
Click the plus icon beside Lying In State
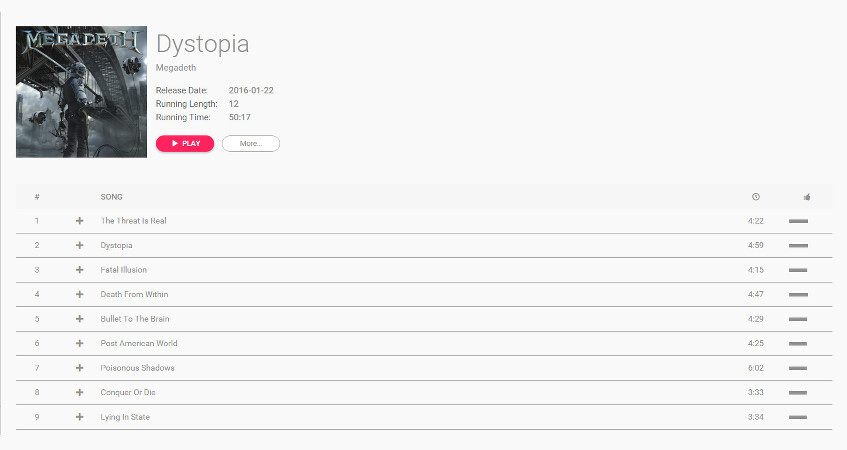point(79,417)
